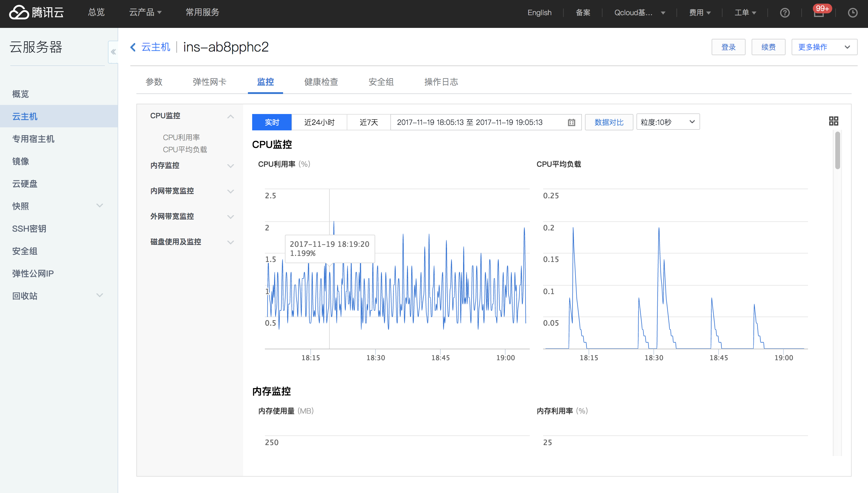The width and height of the screenshot is (868, 493).
Task: Click the grid layout toggle icon
Action: [x=833, y=121]
